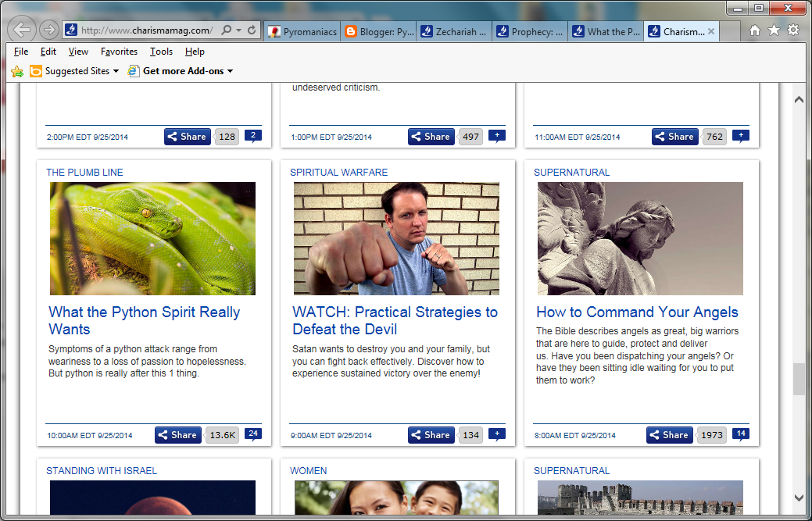Expand Get more Add-ons dropdown
This screenshot has width=812, height=521.
pyautogui.click(x=230, y=71)
